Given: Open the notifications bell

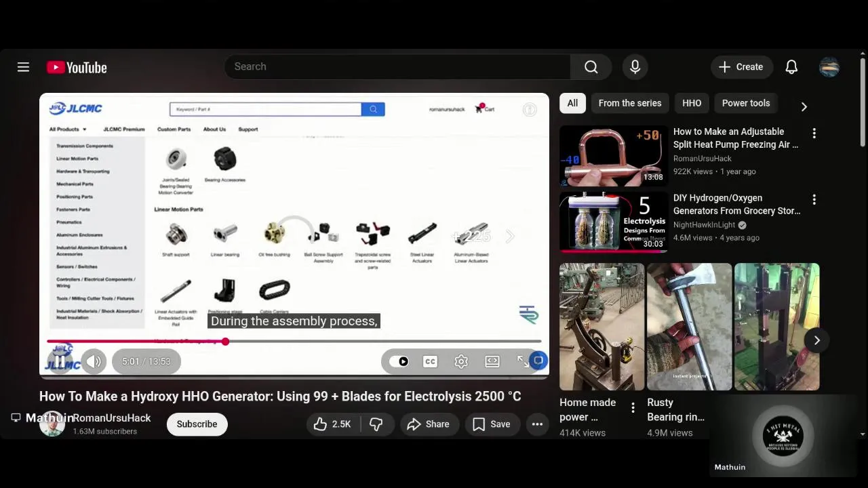Looking at the screenshot, I should coord(791,66).
